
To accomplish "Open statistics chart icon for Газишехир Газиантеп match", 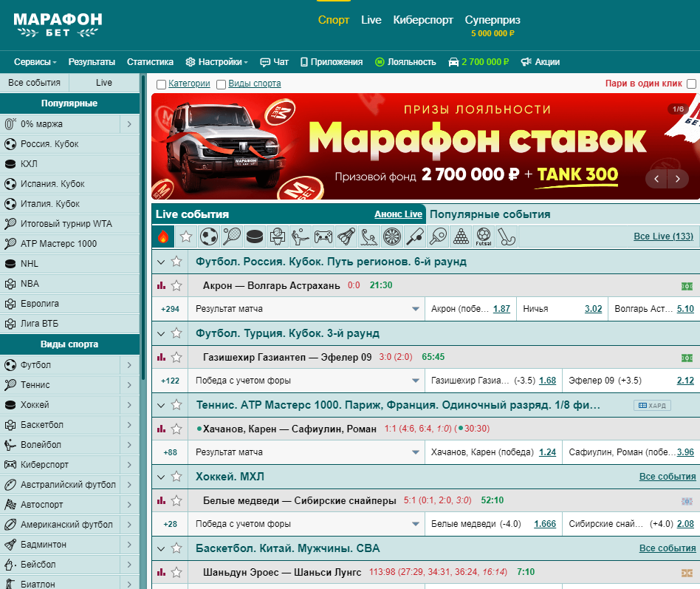I will pos(161,357).
